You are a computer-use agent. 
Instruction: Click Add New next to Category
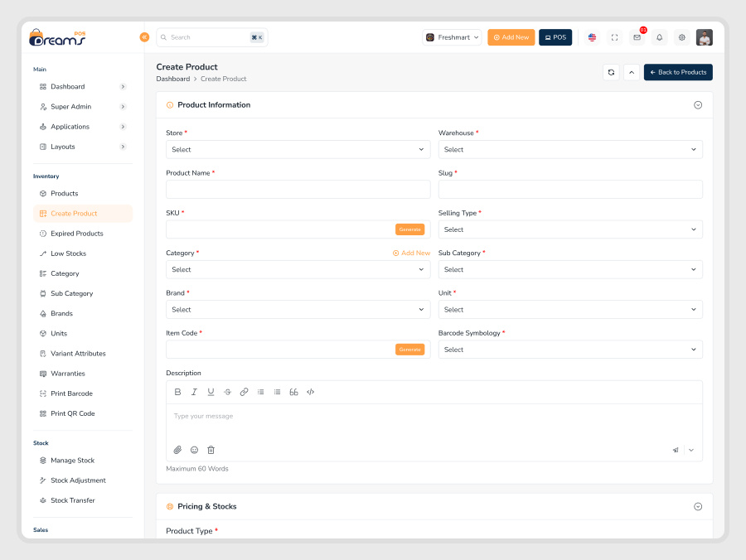pyautogui.click(x=411, y=253)
